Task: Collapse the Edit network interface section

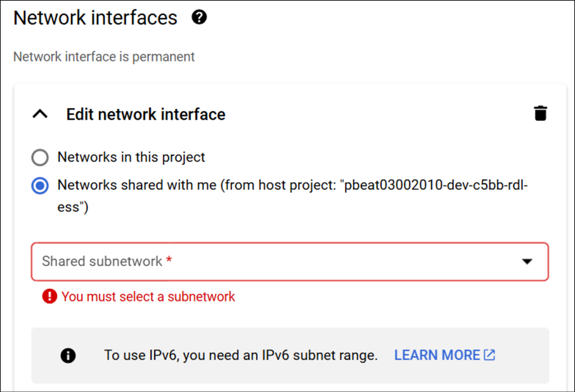Action: click(x=40, y=114)
